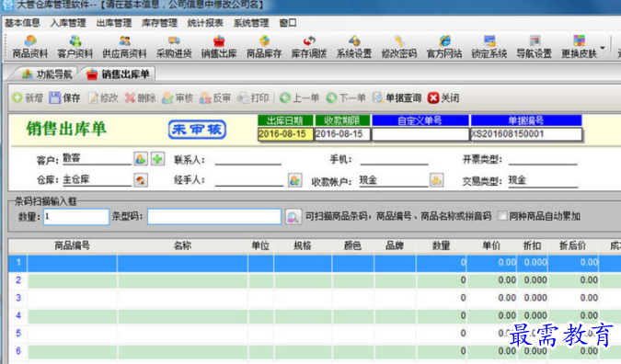Open 库存管理 menu
The image size is (621, 364).
pyautogui.click(x=159, y=23)
